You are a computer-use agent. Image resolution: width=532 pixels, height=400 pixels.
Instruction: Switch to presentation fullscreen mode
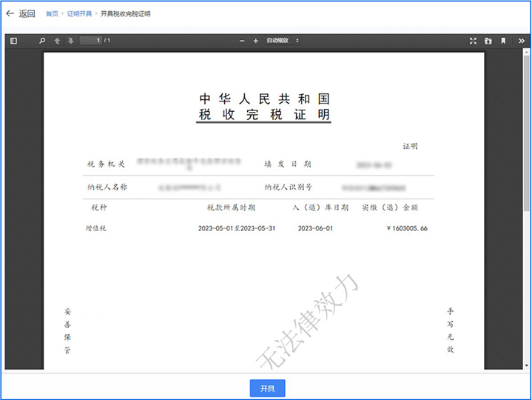(473, 41)
